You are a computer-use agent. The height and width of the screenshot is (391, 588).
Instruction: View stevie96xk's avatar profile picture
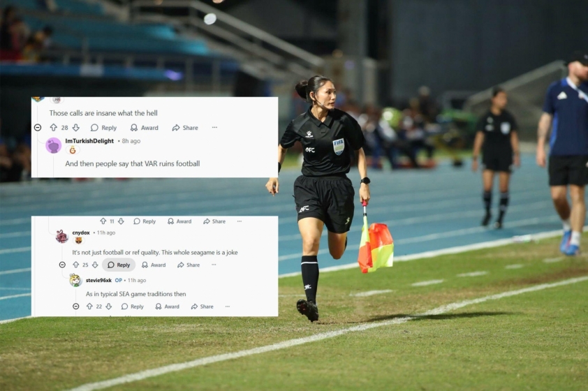(x=75, y=280)
